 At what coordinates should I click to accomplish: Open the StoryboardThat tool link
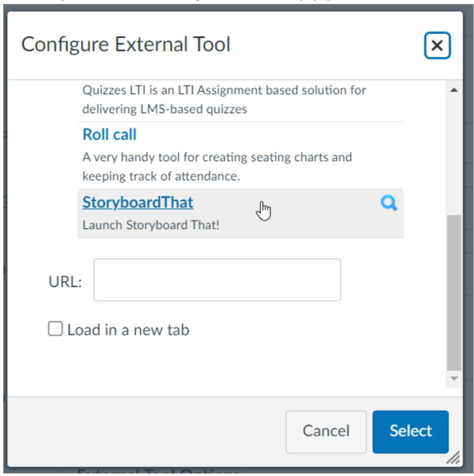[x=138, y=202]
